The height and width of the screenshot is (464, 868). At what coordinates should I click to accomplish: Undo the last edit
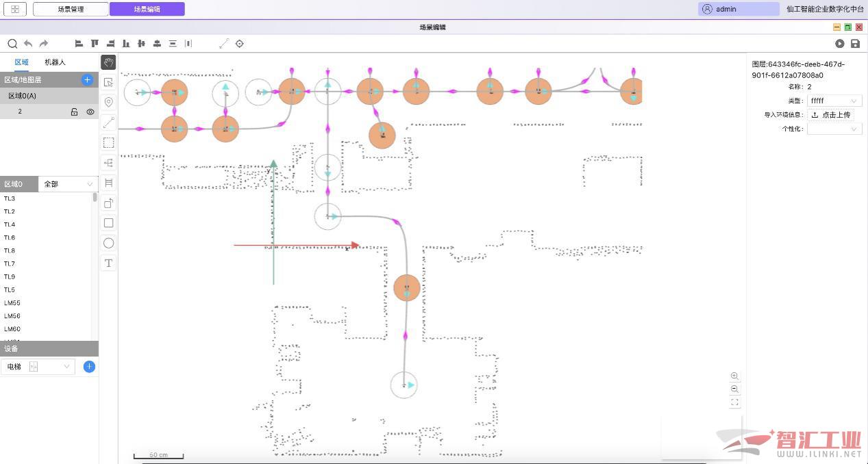pyautogui.click(x=28, y=44)
